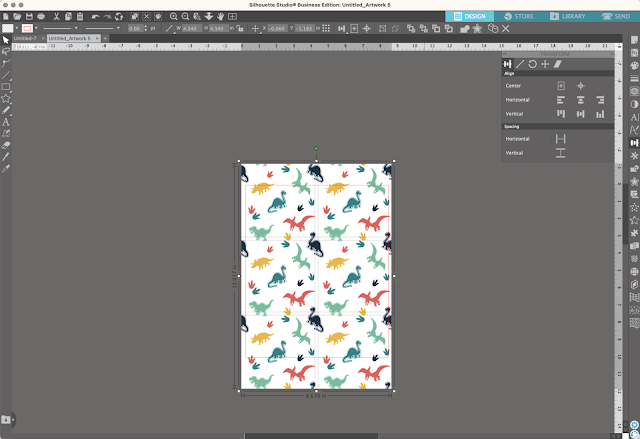Align selection to right edge
This screenshot has height=439, width=640.
(x=600, y=100)
